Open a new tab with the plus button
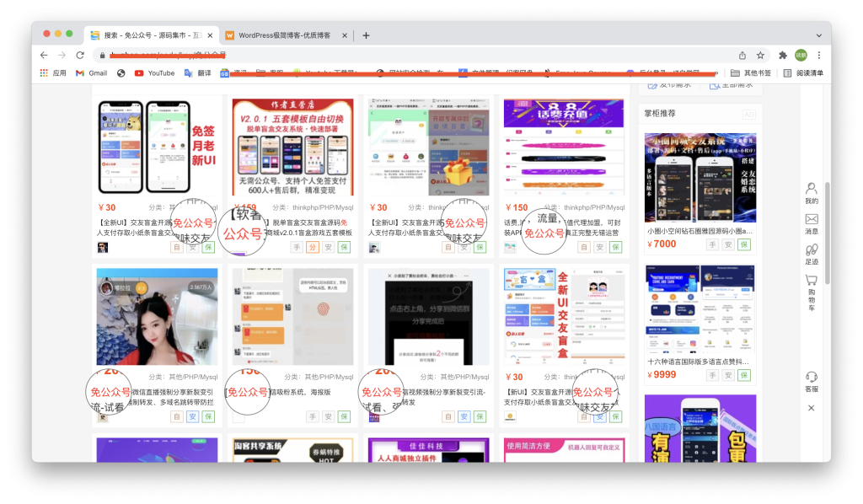The height and width of the screenshot is (504, 863). pos(366,35)
